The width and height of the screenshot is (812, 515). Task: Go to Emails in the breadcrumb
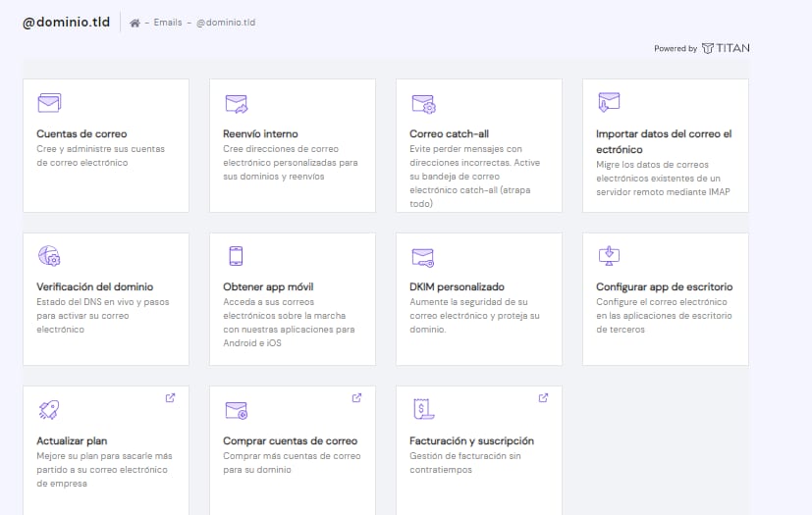(x=168, y=23)
